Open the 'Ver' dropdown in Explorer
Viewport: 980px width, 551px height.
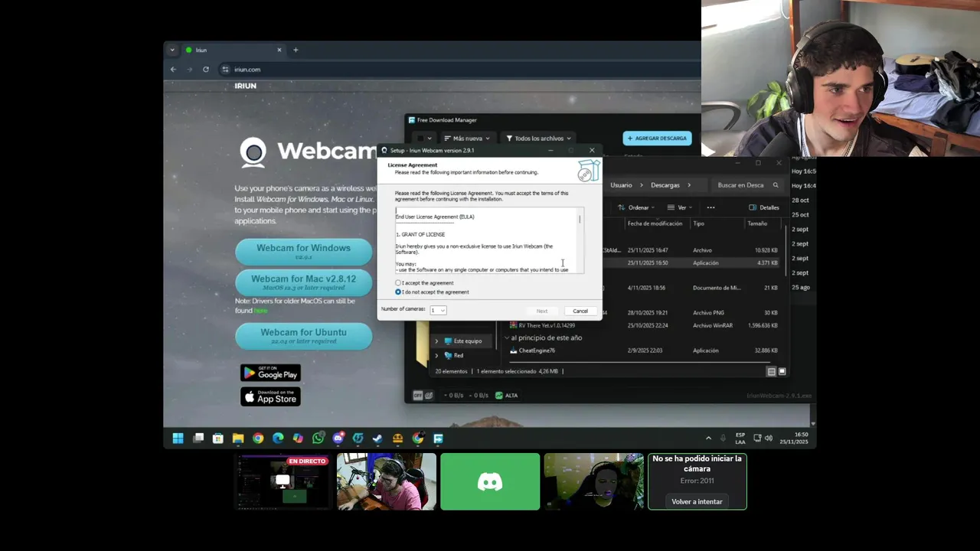[x=679, y=207]
